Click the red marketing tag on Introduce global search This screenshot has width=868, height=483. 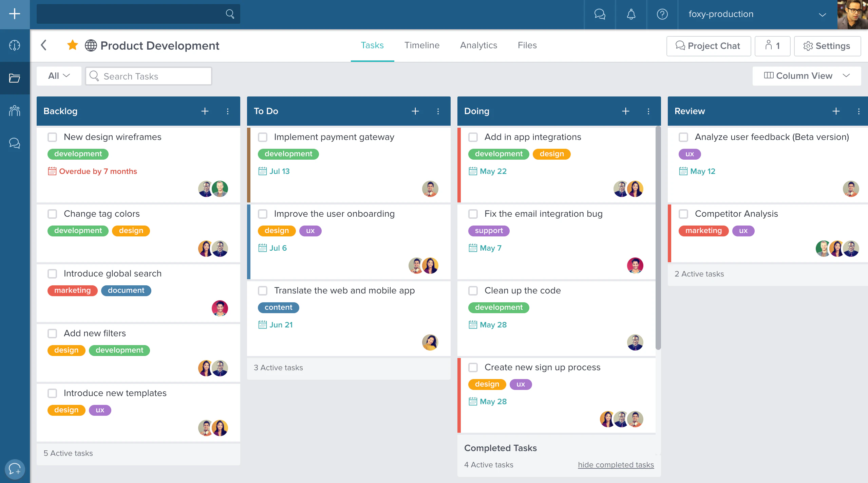point(73,290)
